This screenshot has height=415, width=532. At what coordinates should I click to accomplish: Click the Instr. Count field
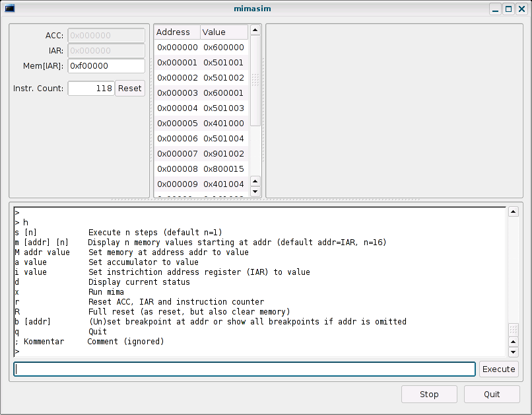click(91, 88)
